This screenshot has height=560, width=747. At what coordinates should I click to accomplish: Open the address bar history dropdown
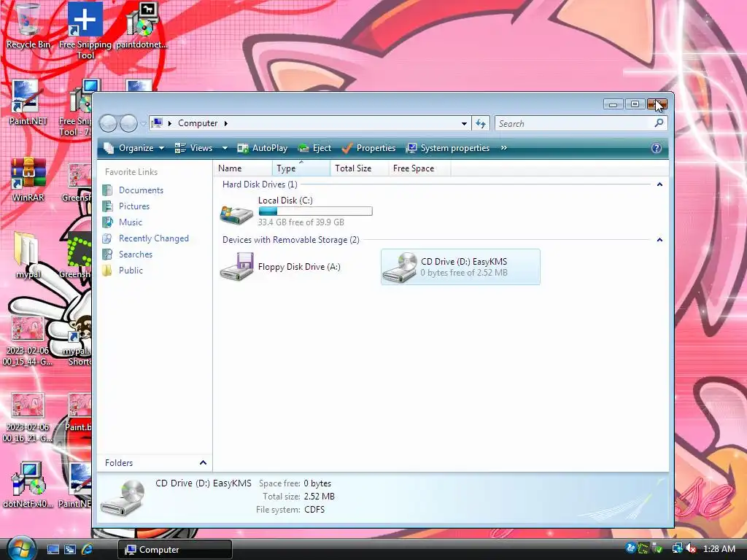(464, 124)
